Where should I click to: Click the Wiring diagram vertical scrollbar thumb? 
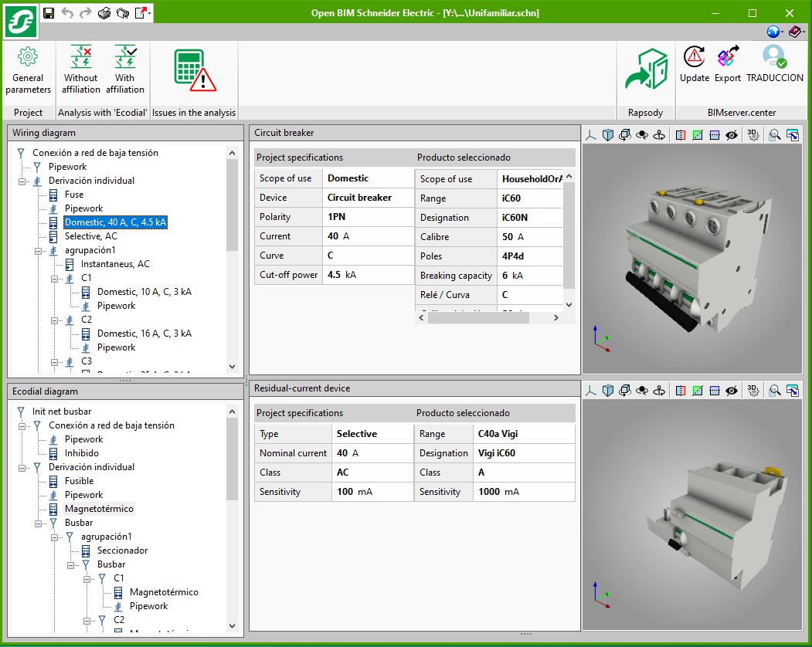coord(232,205)
